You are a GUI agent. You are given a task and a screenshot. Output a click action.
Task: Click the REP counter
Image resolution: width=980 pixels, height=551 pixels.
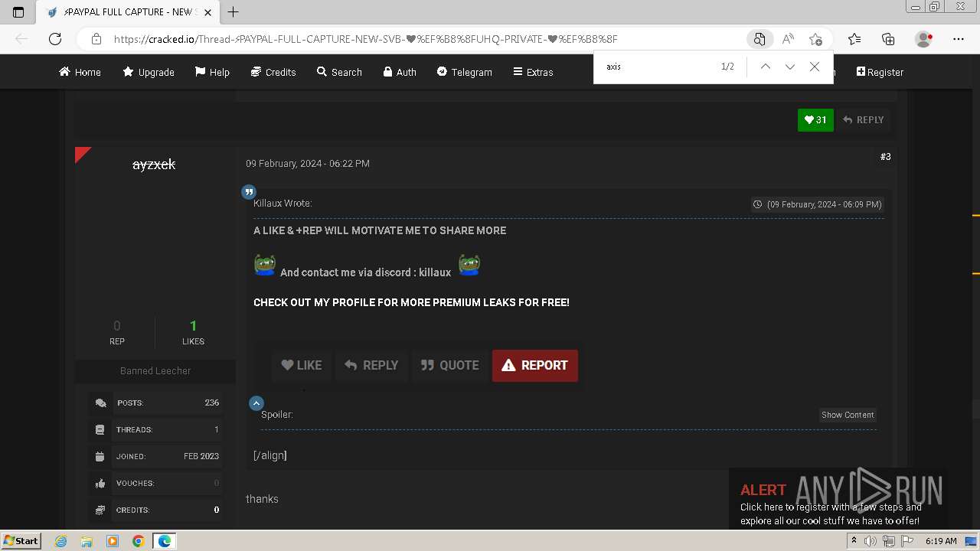(116, 333)
